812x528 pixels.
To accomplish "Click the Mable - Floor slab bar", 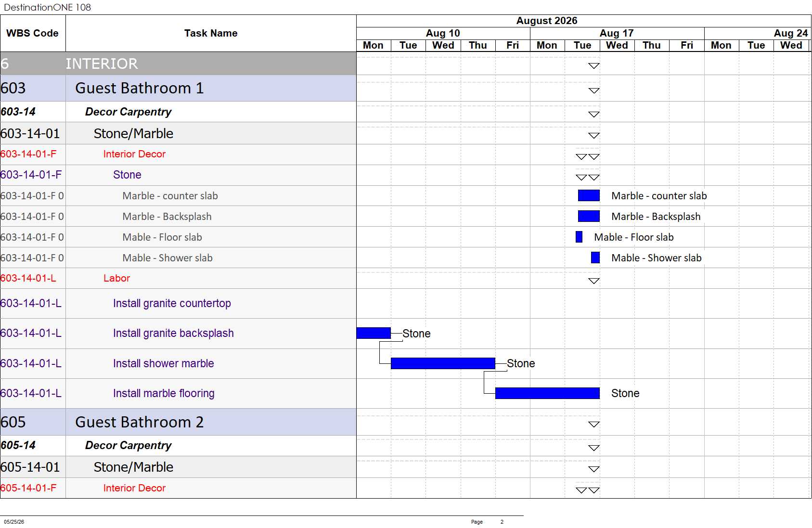I will click(x=579, y=237).
